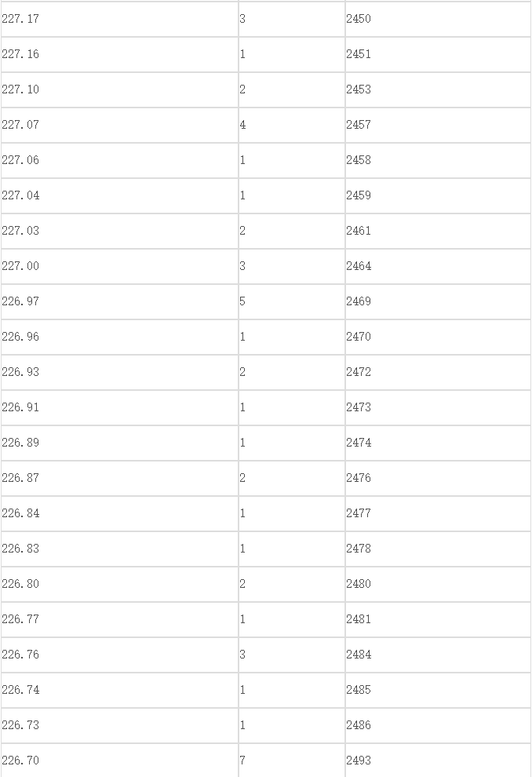
Task: Click the score cell 227.04
Action: click(119, 195)
